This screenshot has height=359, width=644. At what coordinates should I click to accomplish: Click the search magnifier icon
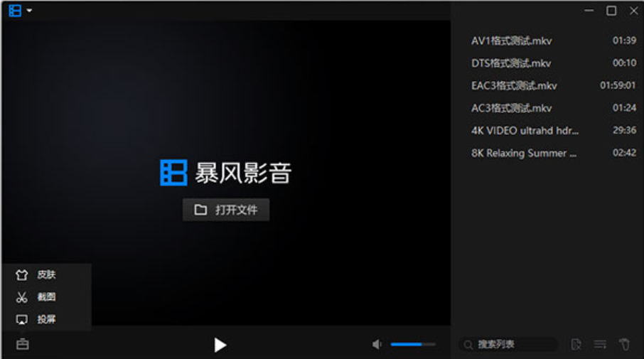(468, 345)
